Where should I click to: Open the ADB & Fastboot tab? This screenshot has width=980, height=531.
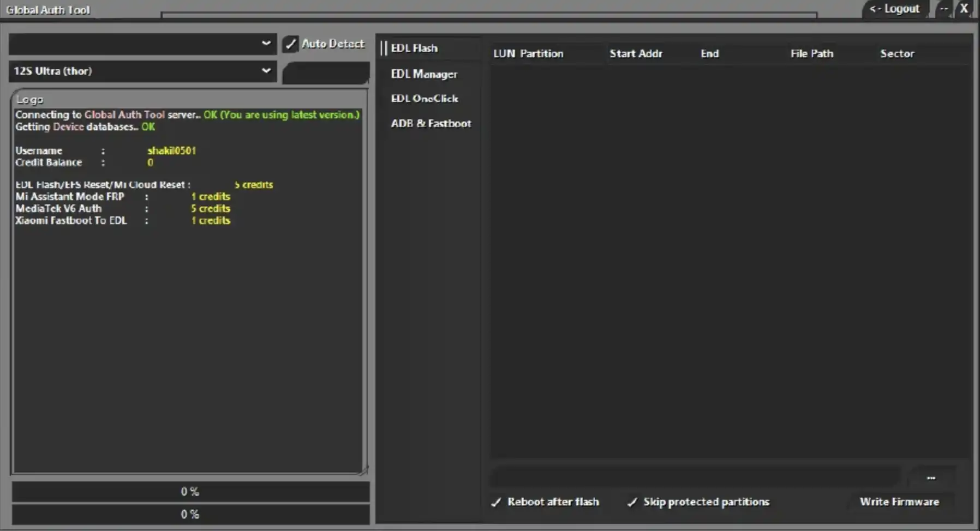tap(431, 123)
